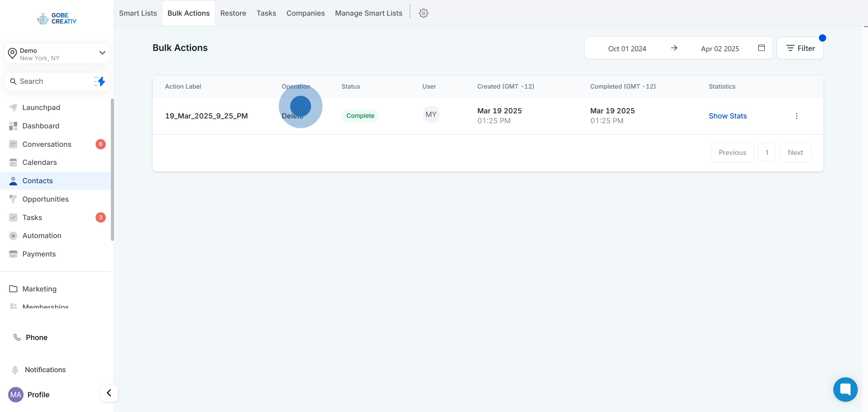Collapse the sidebar with arrow button
868x412 pixels.
[x=109, y=393]
